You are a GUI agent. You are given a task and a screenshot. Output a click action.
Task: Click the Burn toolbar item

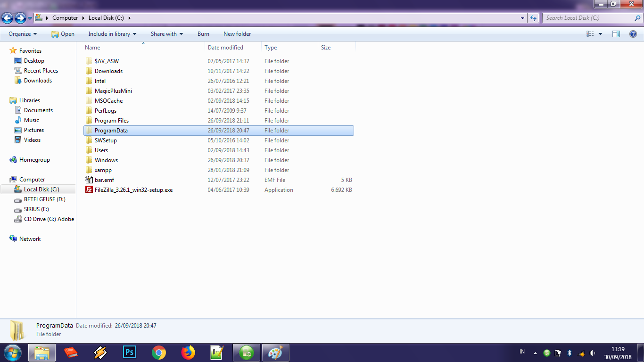tap(203, 33)
